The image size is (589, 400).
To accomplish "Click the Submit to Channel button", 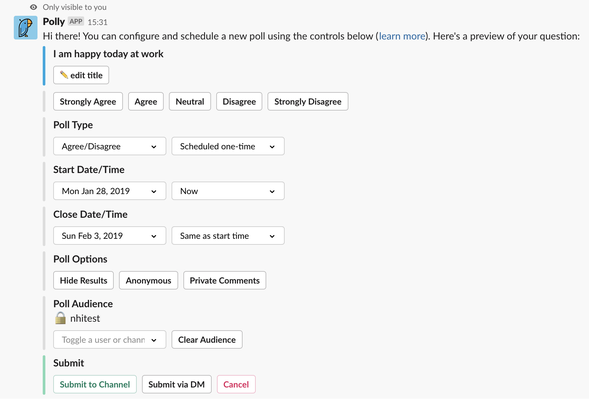I will 95,385.
